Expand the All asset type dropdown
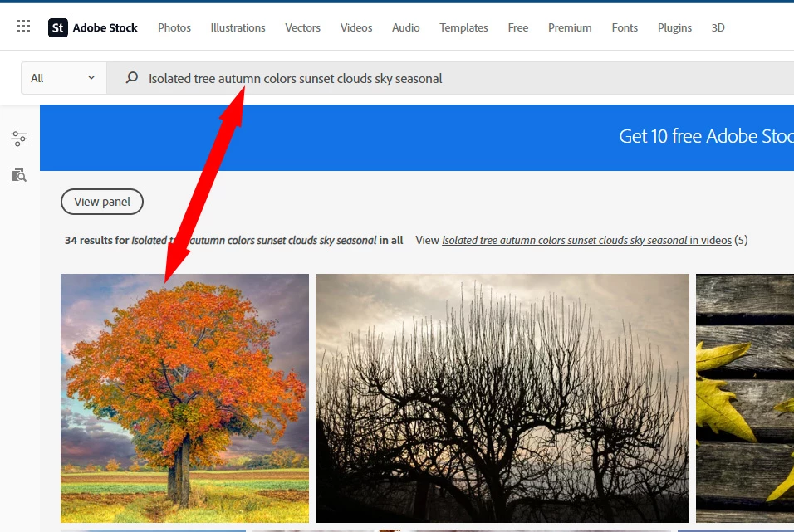This screenshot has width=794, height=532. coord(63,78)
